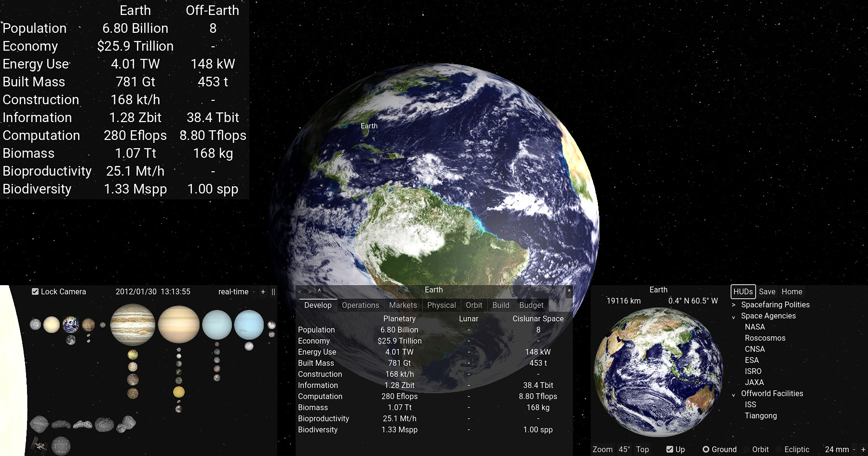Image resolution: width=868 pixels, height=456 pixels.
Task: Select the Jupiter icon in planet selector
Action: click(133, 324)
